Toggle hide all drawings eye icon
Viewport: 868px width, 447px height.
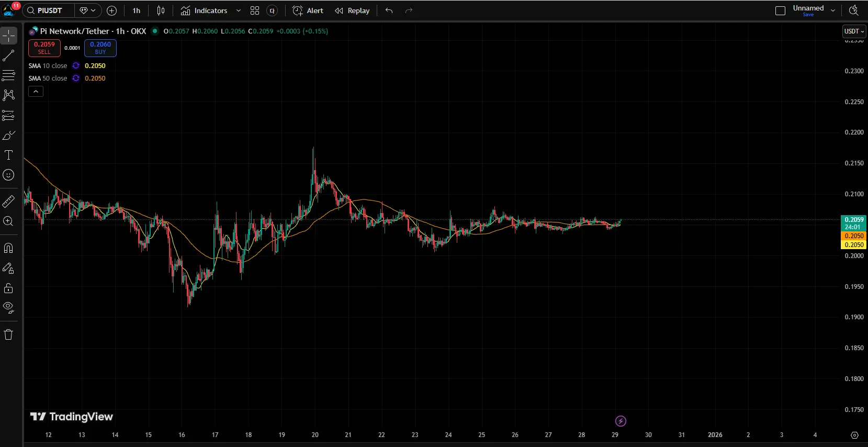click(x=9, y=308)
